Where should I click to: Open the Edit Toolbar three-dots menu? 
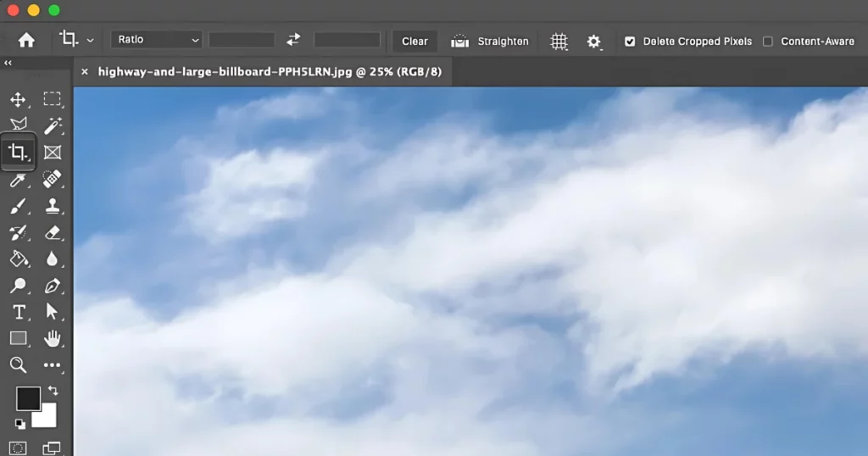pos(52,364)
